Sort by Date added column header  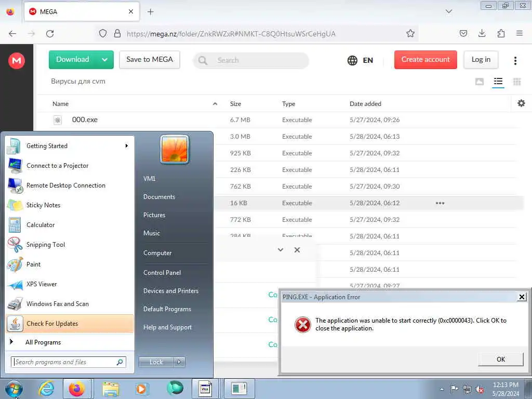point(365,104)
